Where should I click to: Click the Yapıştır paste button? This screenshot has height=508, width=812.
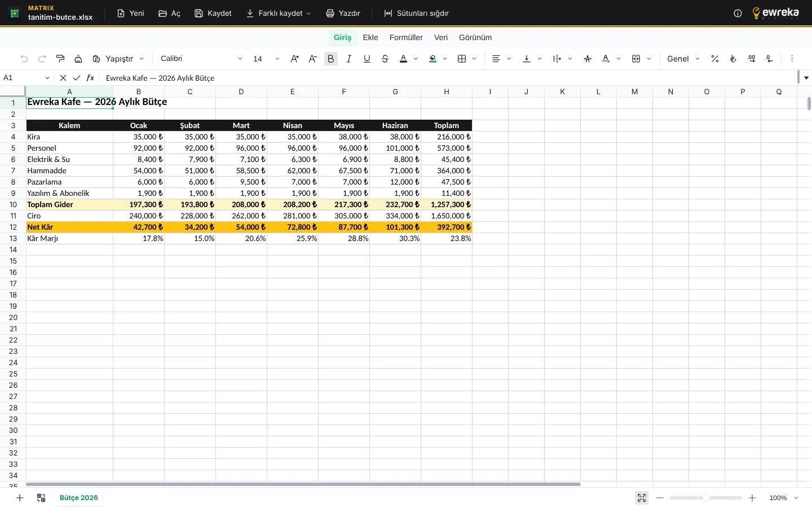click(113, 59)
